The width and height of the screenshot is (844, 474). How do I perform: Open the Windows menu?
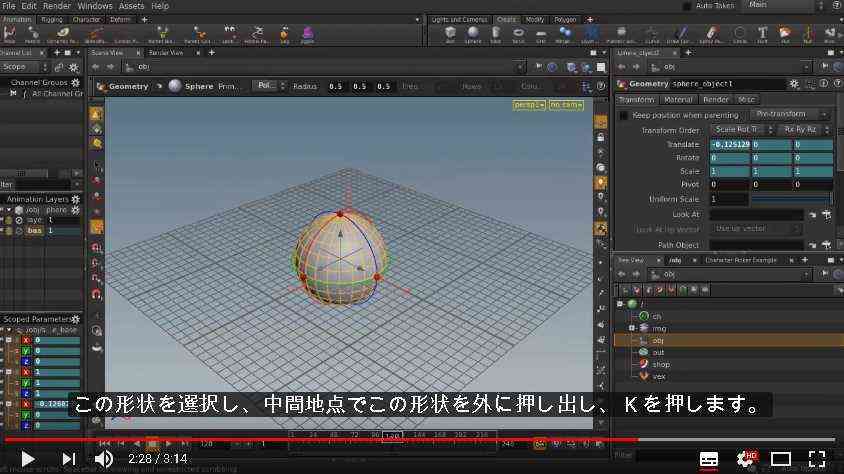pos(95,6)
